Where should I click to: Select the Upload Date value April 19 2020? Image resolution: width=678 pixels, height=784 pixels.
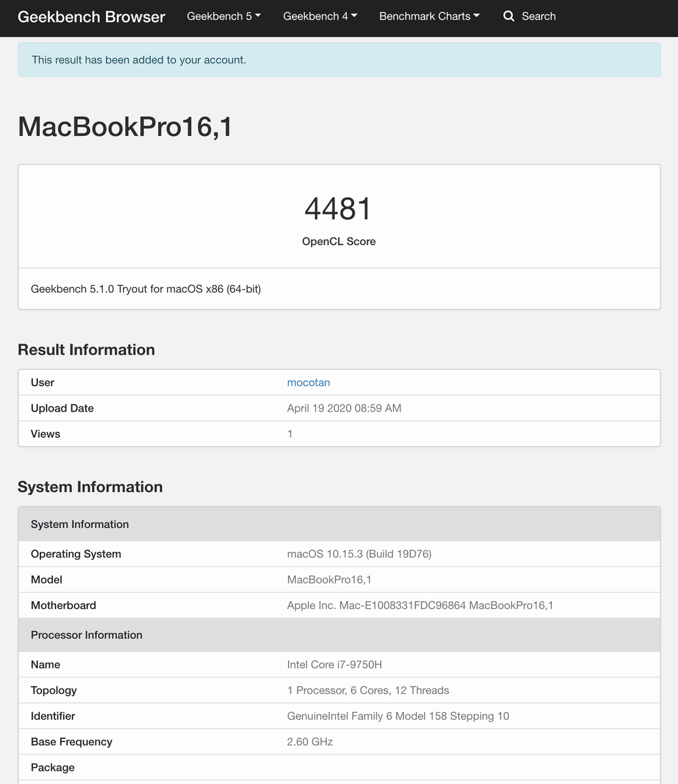pos(344,408)
